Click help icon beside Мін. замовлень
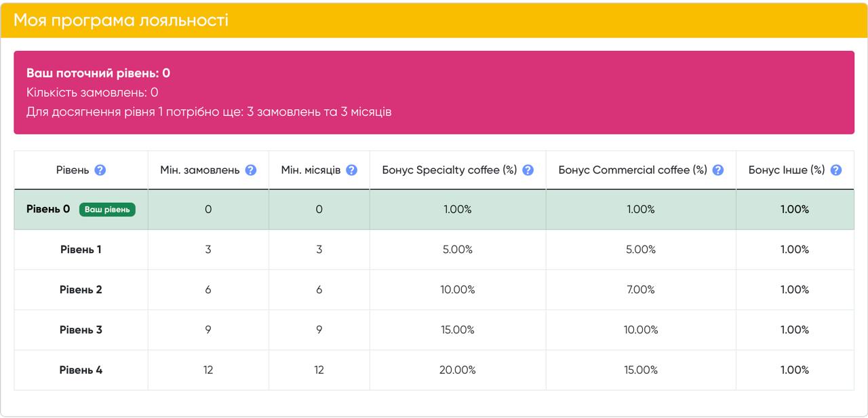Viewport: 868px width, 418px height. pos(251,170)
